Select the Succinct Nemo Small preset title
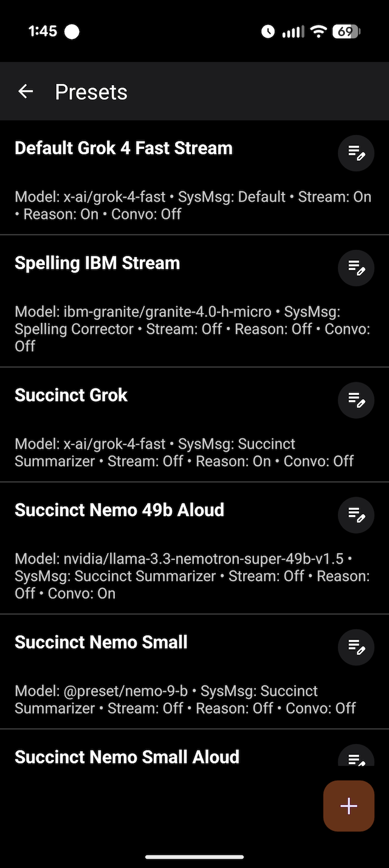Viewport: 389px width, 868px height. click(x=101, y=642)
